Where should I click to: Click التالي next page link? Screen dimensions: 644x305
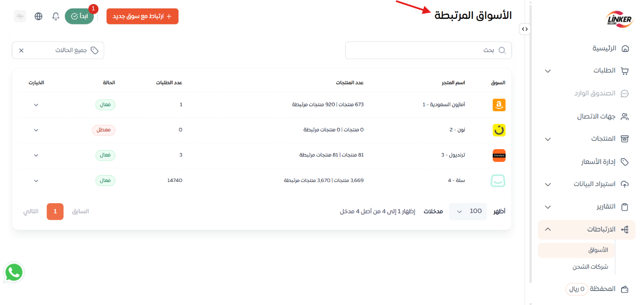[31, 211]
